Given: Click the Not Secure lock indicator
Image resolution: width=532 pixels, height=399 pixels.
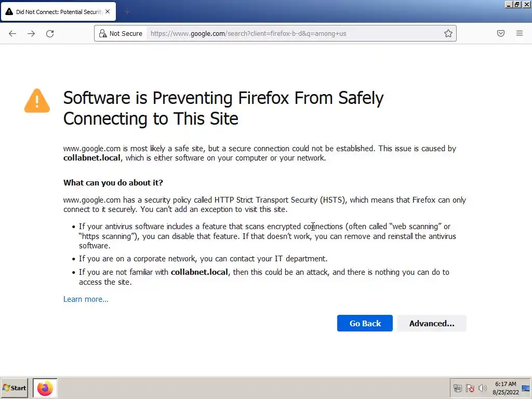Looking at the screenshot, I should tap(121, 34).
